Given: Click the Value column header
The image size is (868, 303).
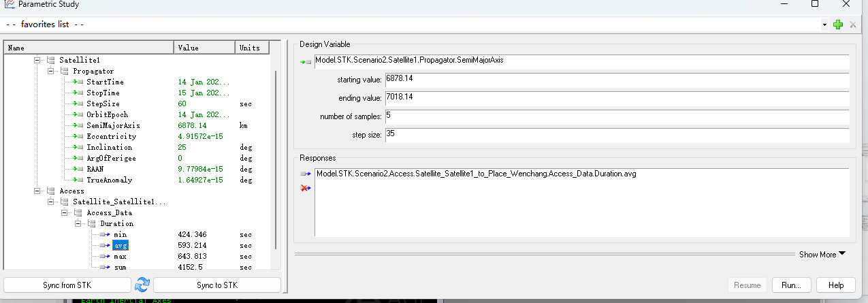Looking at the screenshot, I should click(205, 48).
